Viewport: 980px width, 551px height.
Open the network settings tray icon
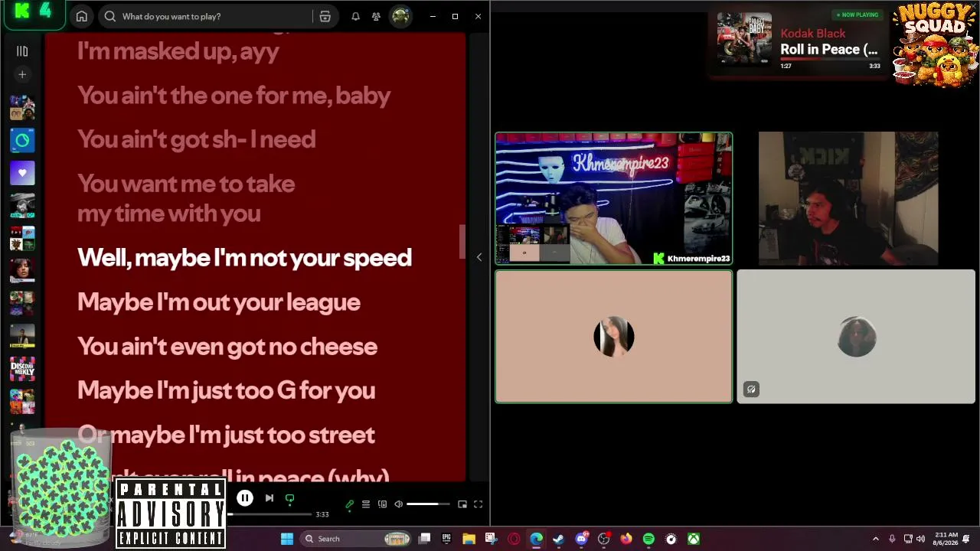[x=908, y=539]
